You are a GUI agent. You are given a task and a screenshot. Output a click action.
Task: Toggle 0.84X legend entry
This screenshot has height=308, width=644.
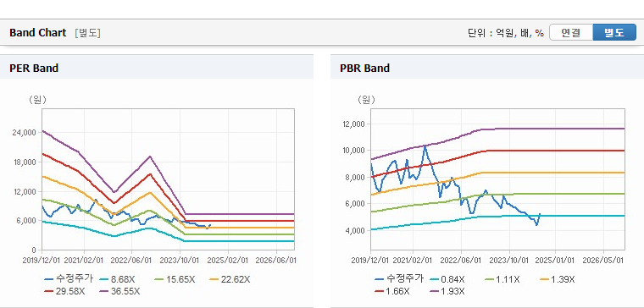pos(447,279)
